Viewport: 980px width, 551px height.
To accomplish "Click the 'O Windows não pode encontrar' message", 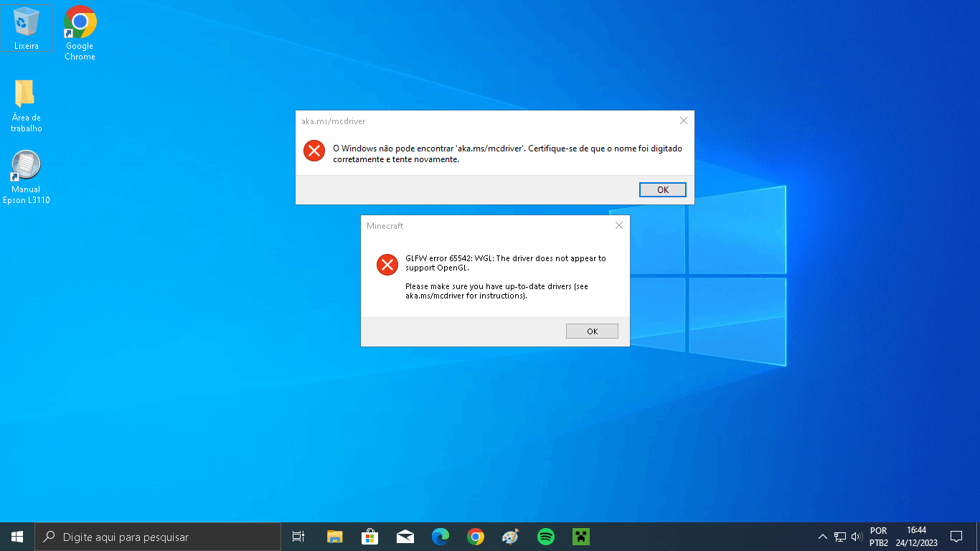I will tap(507, 154).
